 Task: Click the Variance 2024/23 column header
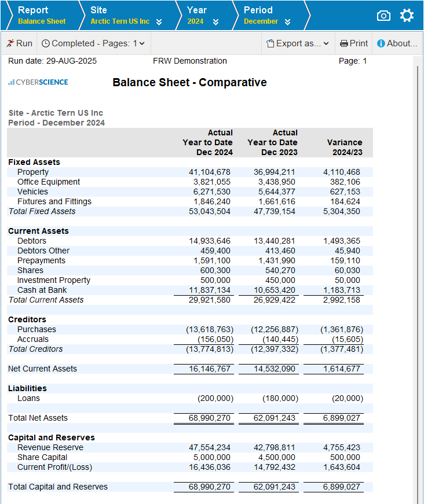[345, 147]
